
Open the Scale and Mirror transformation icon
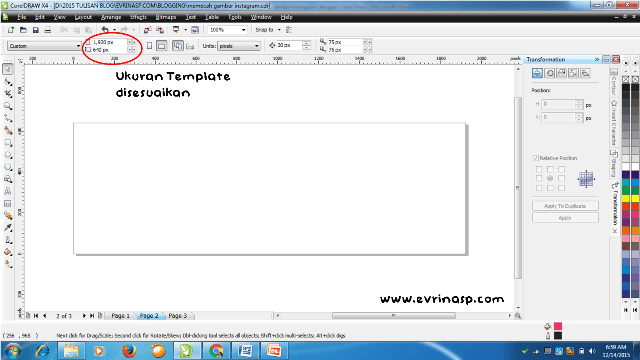[561, 73]
